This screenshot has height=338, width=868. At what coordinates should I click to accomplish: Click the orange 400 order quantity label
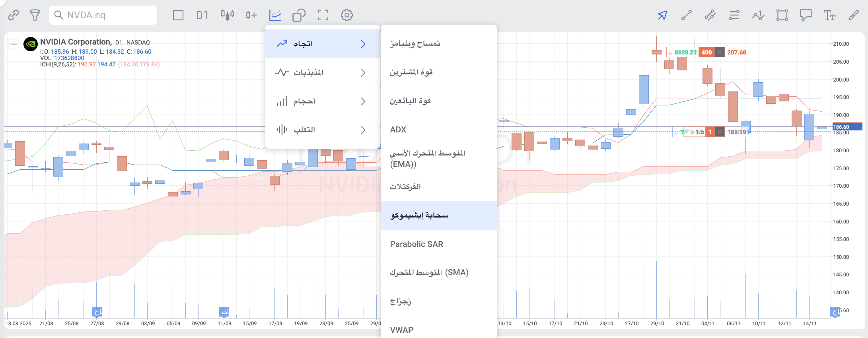[x=706, y=52]
